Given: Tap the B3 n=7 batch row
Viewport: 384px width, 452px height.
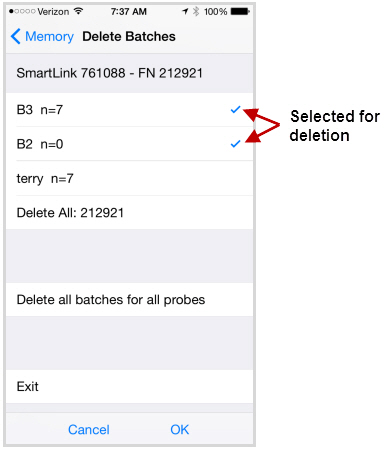Looking at the screenshot, I should [x=129, y=110].
